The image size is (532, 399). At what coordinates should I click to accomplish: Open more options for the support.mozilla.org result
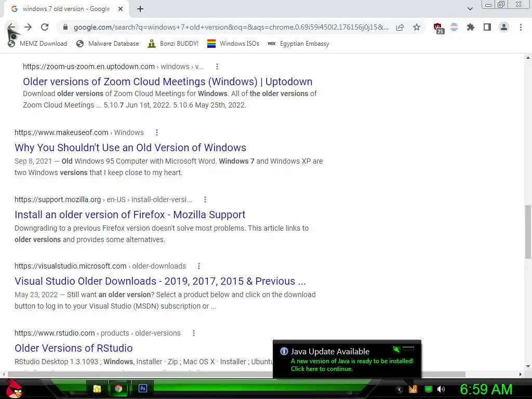(x=205, y=199)
